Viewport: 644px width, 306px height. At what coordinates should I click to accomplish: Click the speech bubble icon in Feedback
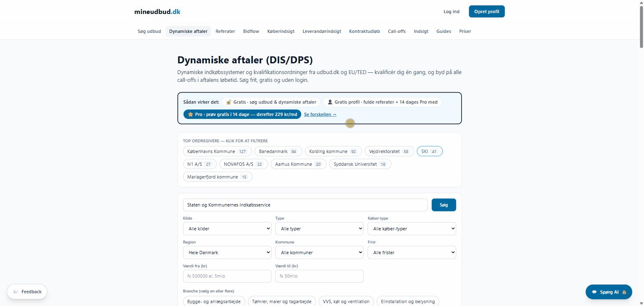[16, 292]
